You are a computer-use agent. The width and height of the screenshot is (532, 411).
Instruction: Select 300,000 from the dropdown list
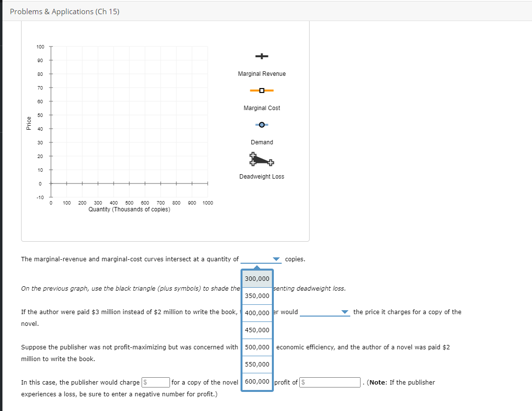[257, 278]
